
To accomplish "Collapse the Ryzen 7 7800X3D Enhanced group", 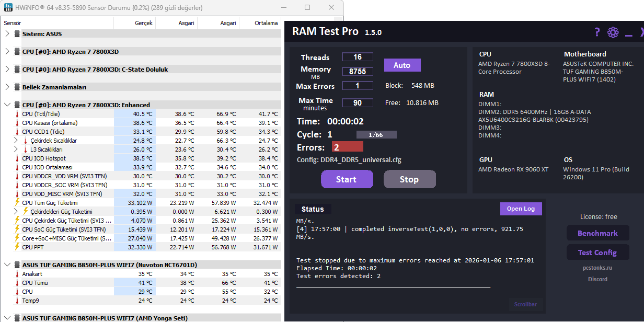I will click(7, 105).
